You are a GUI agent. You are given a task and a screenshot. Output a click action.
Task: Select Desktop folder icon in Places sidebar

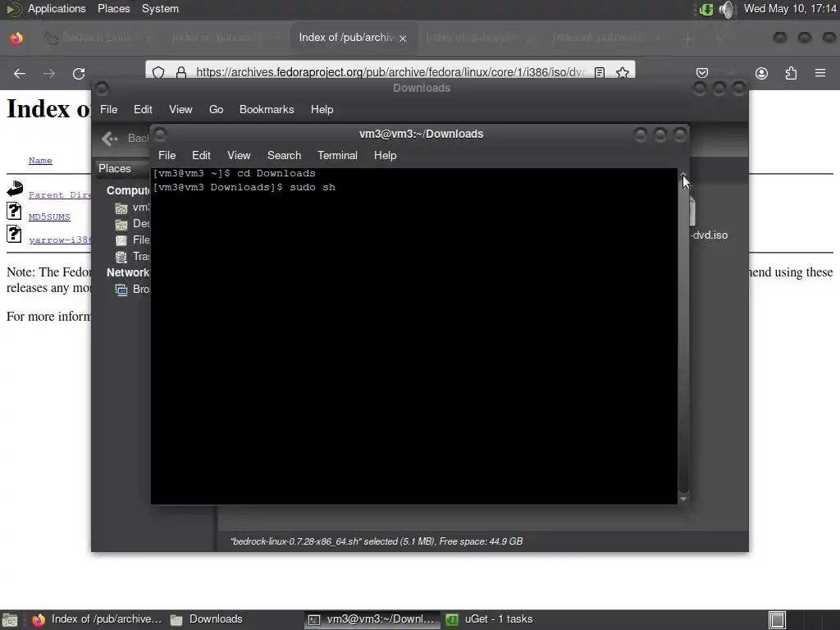pyautogui.click(x=121, y=224)
